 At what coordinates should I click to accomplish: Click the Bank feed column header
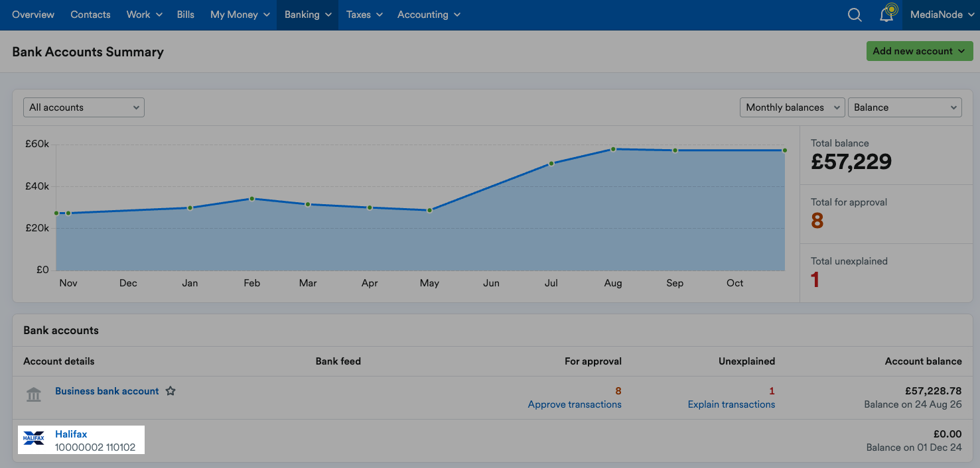click(338, 361)
